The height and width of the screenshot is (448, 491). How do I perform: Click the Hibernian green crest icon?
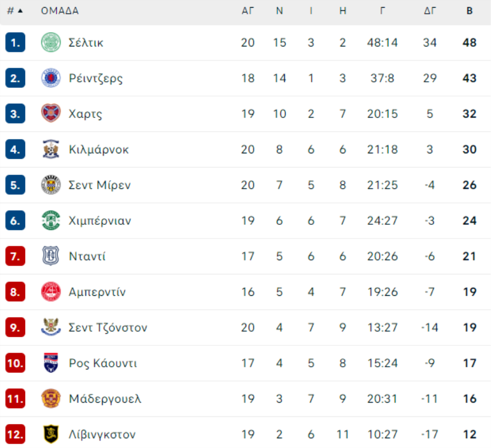pos(51,220)
